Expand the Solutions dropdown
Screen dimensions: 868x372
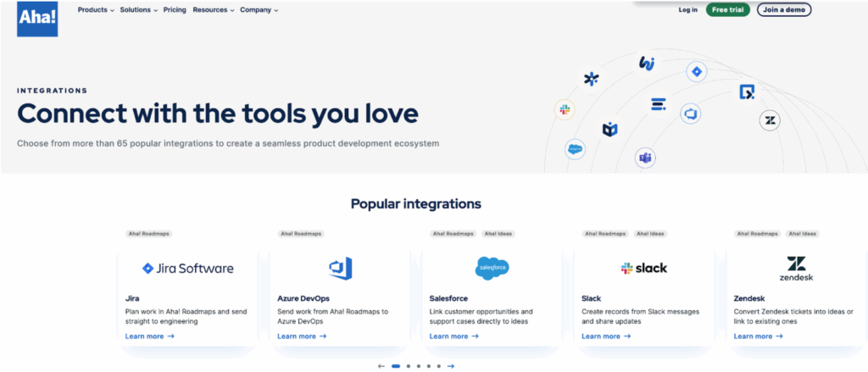[x=138, y=10]
